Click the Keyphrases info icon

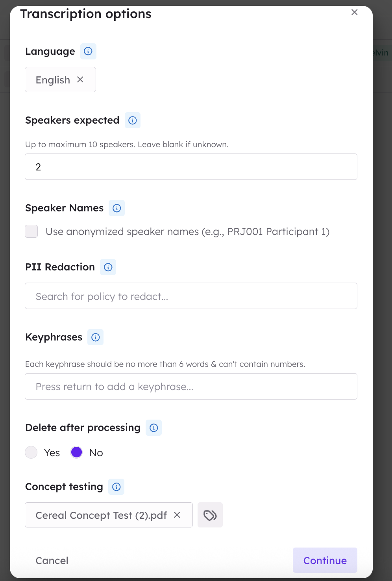point(96,337)
